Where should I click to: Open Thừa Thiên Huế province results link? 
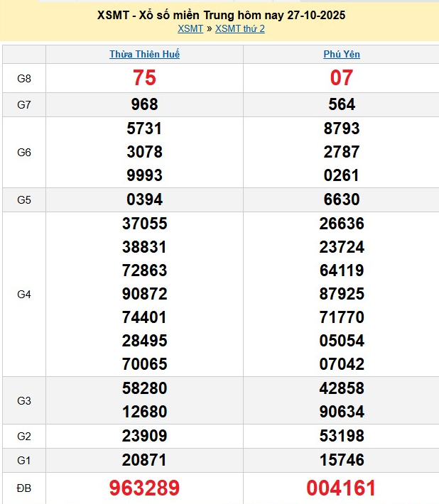[x=144, y=54]
